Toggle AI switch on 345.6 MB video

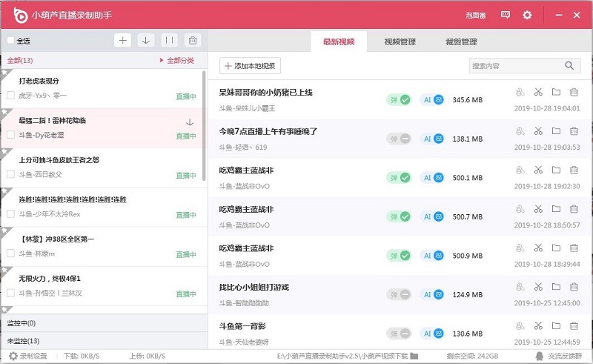(x=432, y=99)
